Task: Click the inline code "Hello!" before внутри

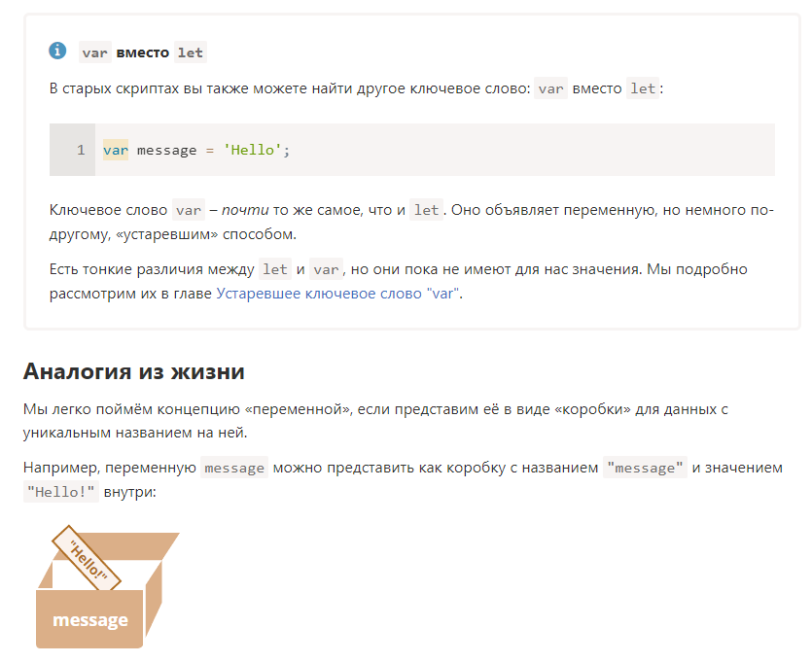Action: click(x=60, y=492)
